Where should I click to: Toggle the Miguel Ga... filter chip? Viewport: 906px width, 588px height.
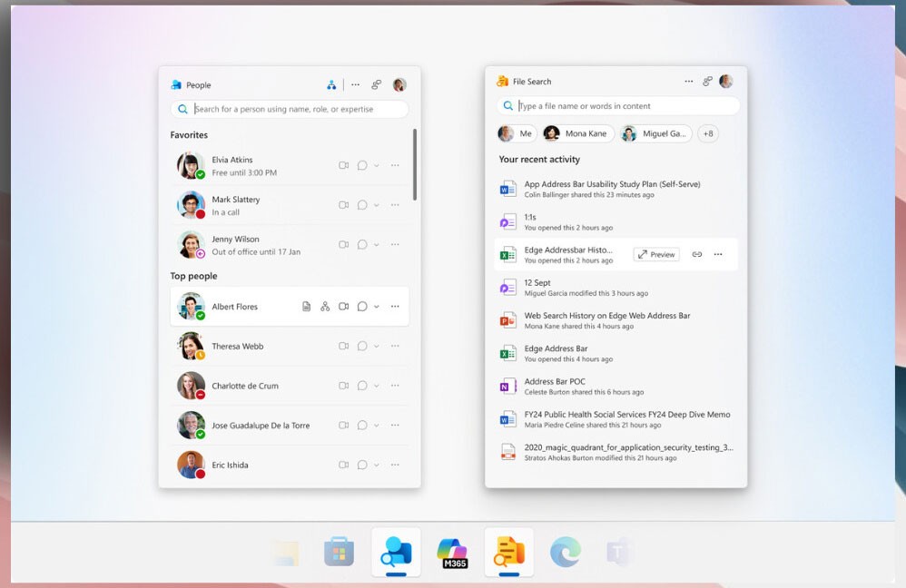655,133
